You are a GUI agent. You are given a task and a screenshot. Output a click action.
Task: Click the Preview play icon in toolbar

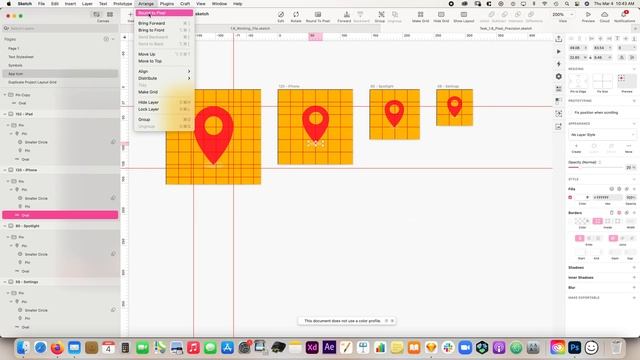[588, 15]
